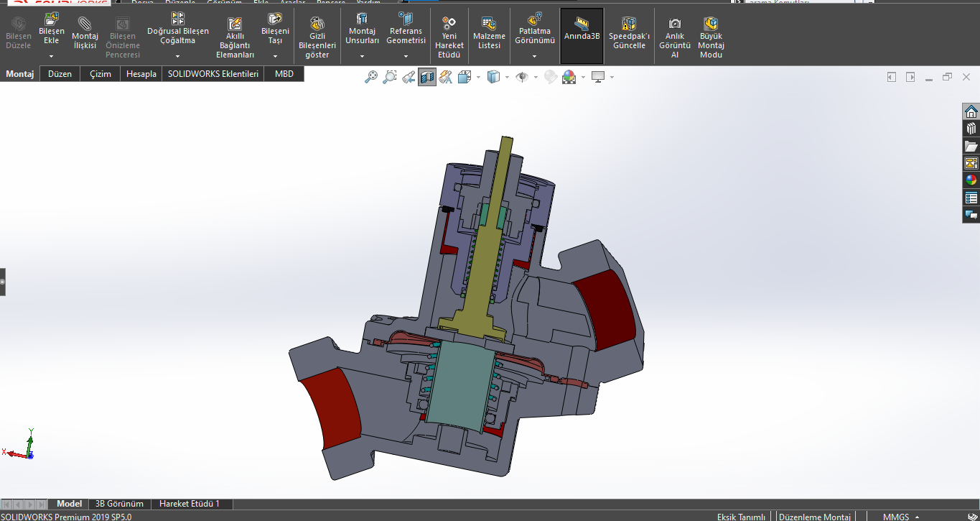Open the File Explorer folder task pane icon
Screen dimensions: 980x521
point(971,146)
